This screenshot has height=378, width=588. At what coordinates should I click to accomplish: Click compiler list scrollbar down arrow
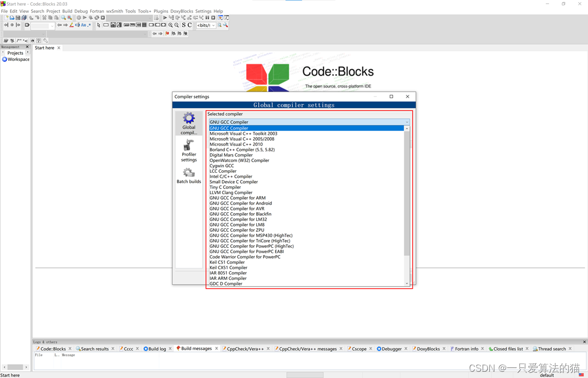pos(407,283)
